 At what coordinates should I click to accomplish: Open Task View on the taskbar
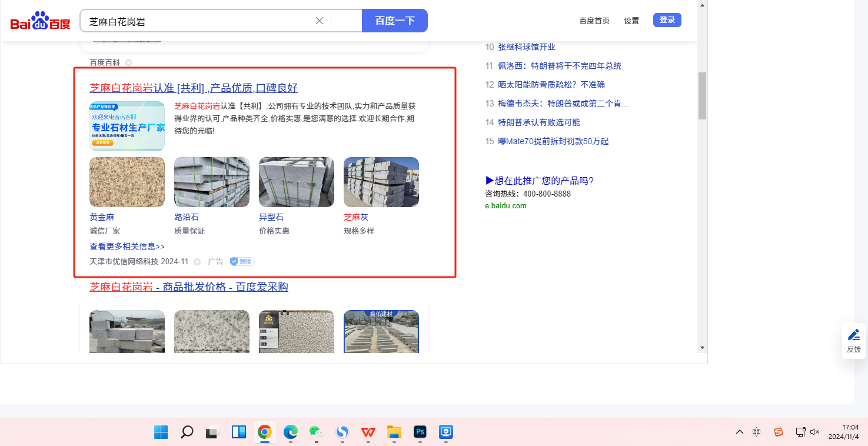212,432
